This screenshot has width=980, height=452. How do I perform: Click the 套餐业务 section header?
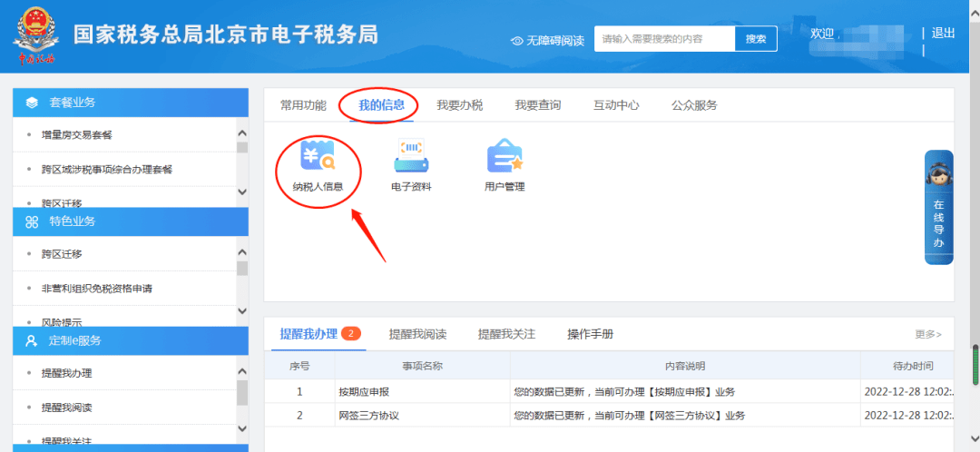click(x=131, y=103)
